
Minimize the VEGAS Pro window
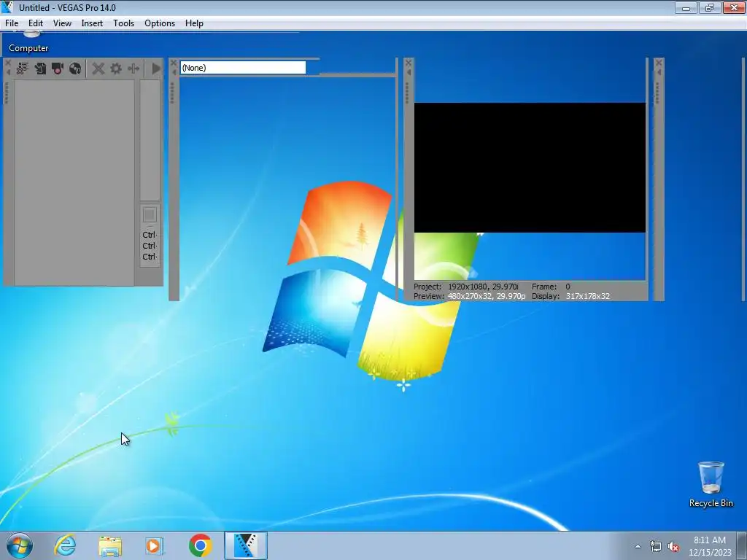click(686, 7)
